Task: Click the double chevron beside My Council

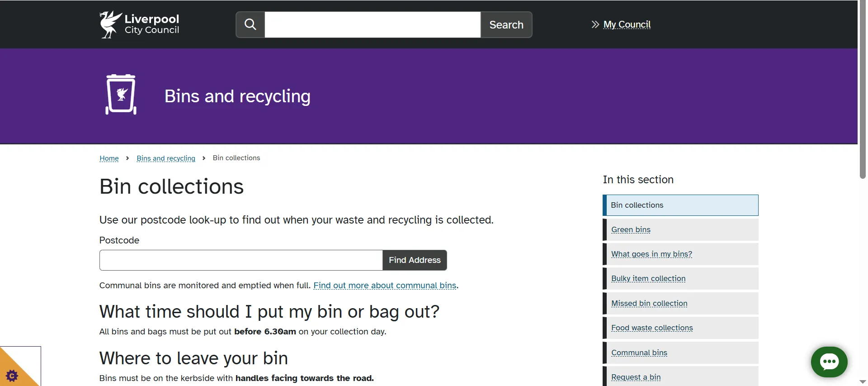Action: click(x=595, y=24)
